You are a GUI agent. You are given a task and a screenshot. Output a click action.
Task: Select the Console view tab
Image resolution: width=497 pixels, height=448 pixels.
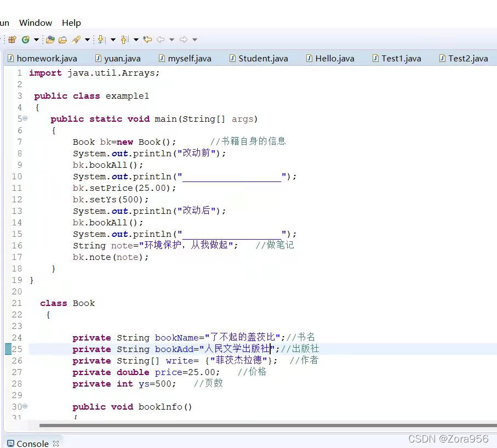click(x=33, y=443)
